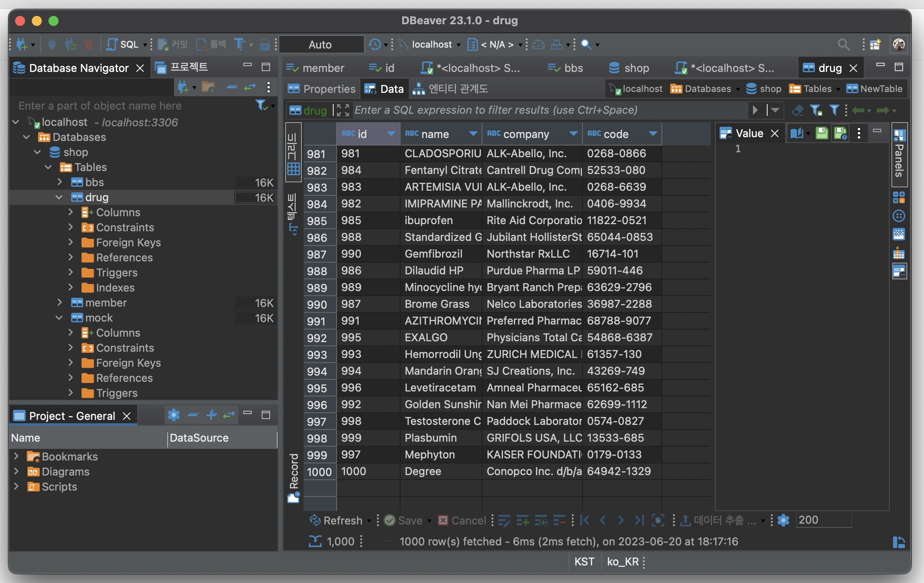Click the remove all filters eraser icon
924x583 pixels.
(797, 110)
